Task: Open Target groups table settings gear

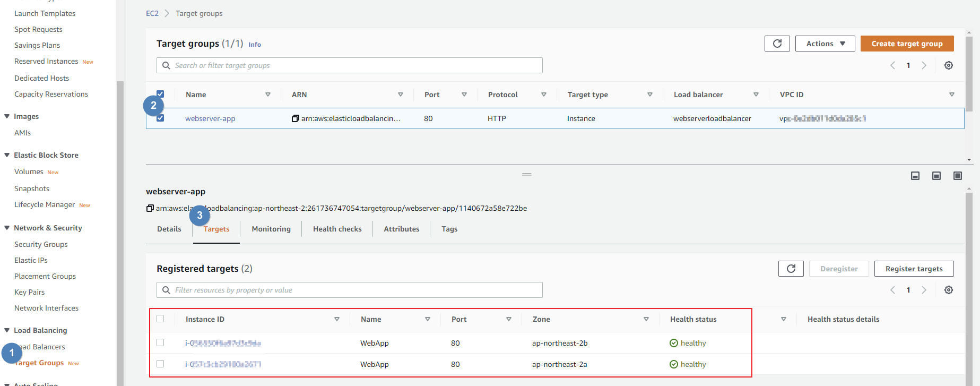Action: coord(949,65)
